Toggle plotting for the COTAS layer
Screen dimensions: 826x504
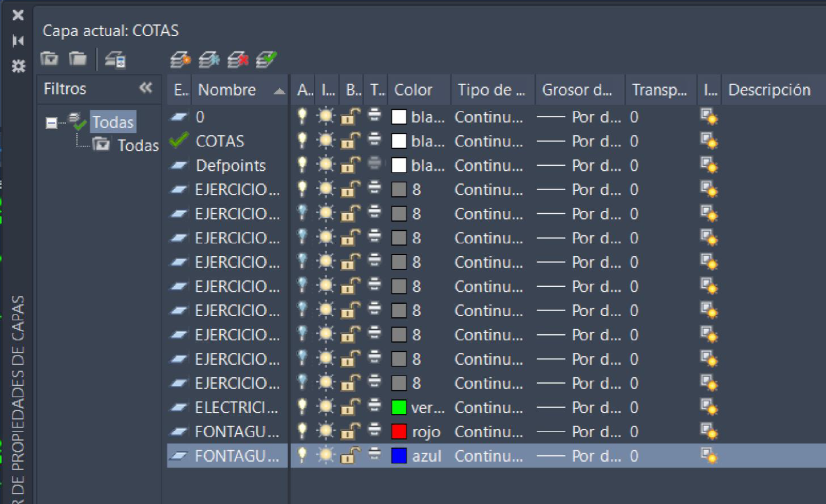point(375,139)
